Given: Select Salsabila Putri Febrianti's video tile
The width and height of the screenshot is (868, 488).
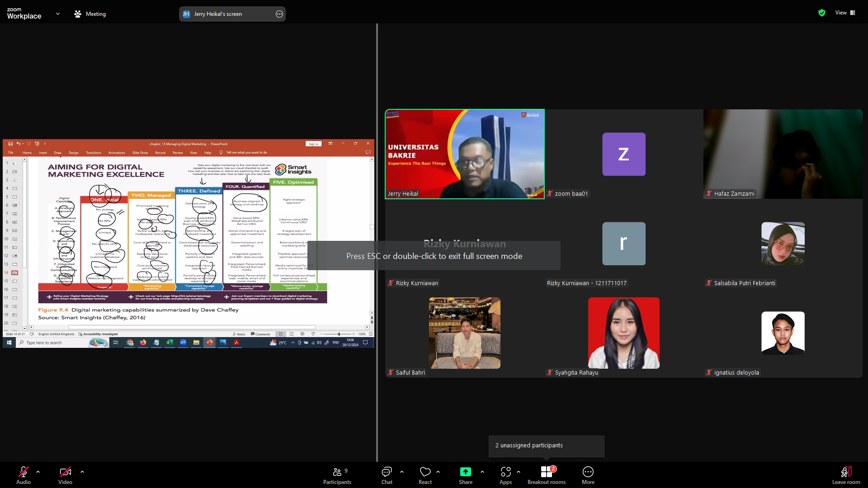Looking at the screenshot, I should [x=783, y=244].
